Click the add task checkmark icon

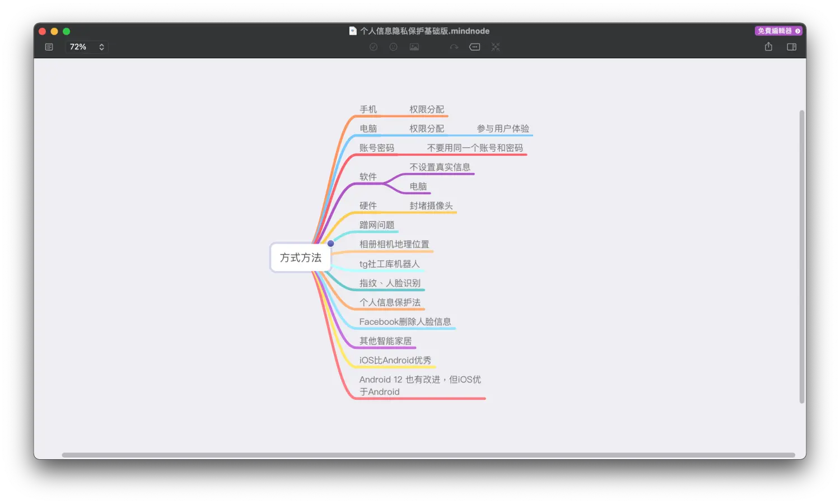[x=374, y=47]
